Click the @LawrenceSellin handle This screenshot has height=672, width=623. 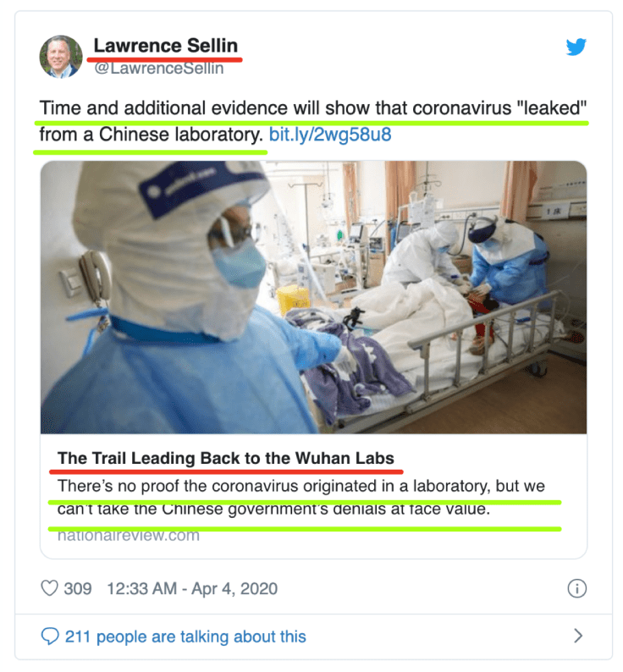pos(158,69)
